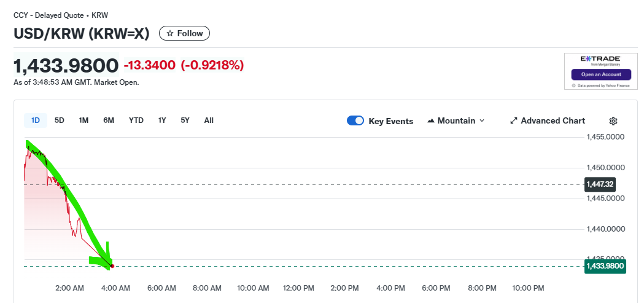
Task: Click the Mountain chart type icon
Action: click(x=430, y=121)
